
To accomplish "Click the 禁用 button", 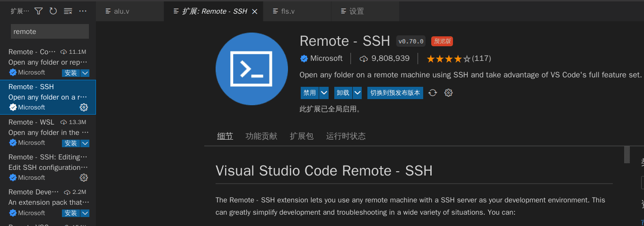I will 310,93.
